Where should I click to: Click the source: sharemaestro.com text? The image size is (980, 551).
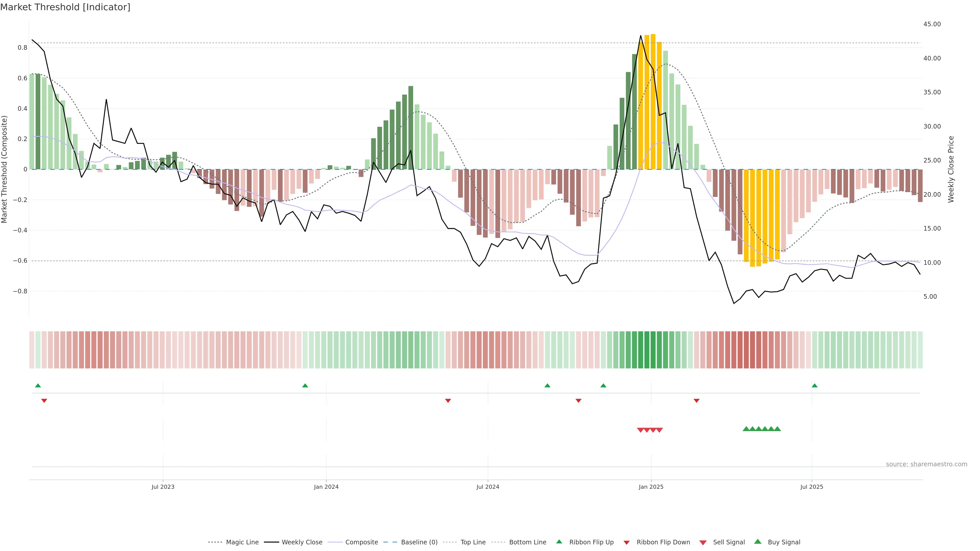point(926,464)
